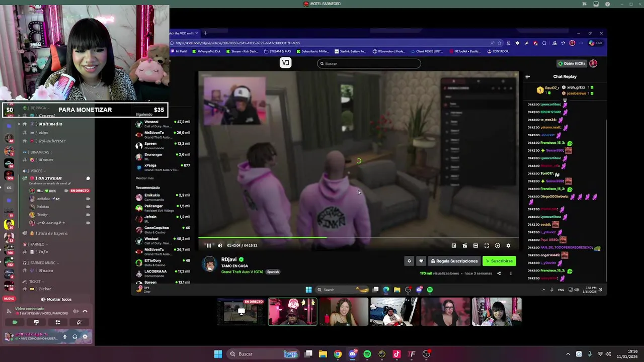This screenshot has height=362, width=644.
Task: Toggle Discord screen share button
Action: 36,322
